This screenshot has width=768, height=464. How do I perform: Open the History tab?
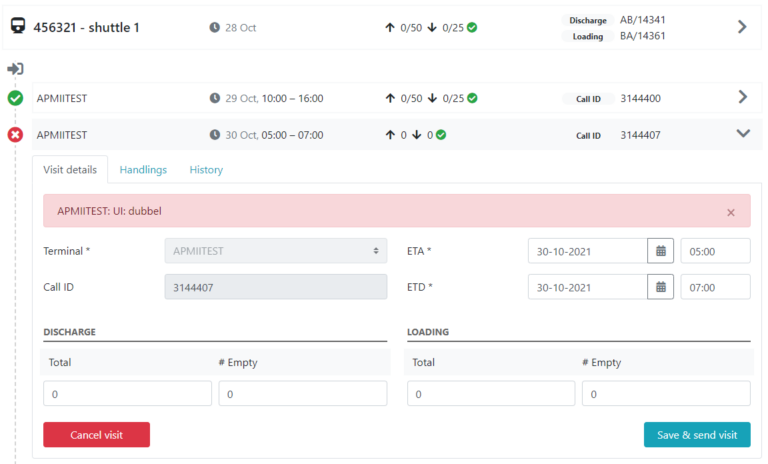(x=206, y=170)
